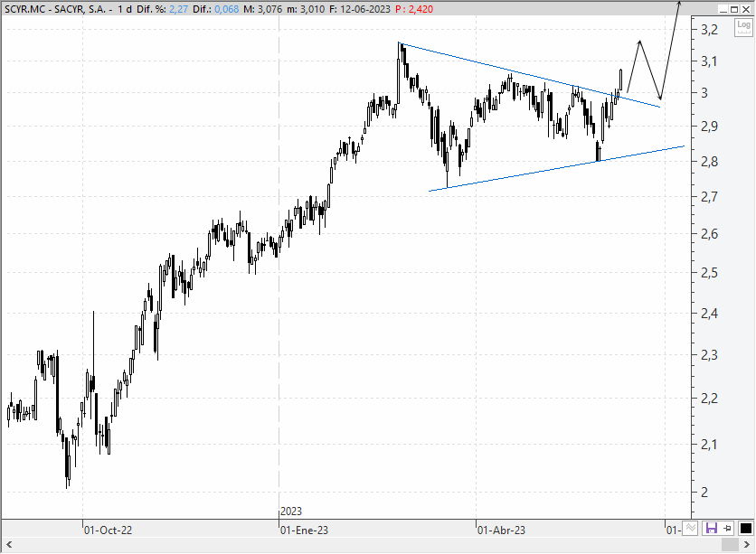This screenshot has height=554, width=756.
Task: Maximize the SCYR.MC chart window
Action: pos(733,9)
